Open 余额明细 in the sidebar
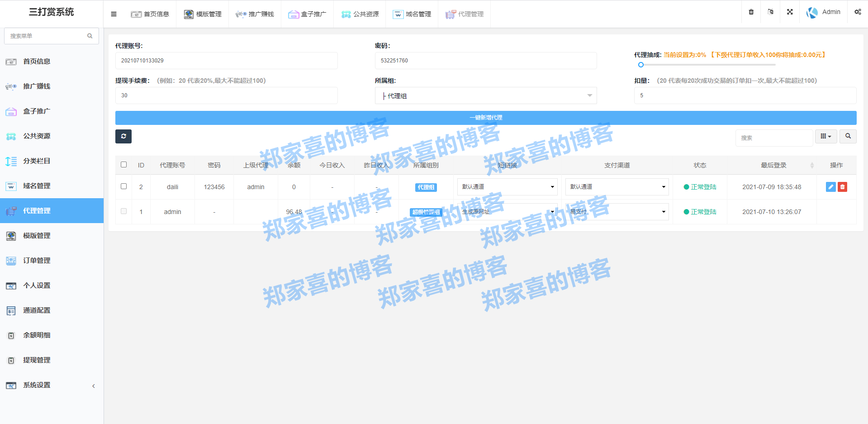The width and height of the screenshot is (868, 424). pos(52,335)
